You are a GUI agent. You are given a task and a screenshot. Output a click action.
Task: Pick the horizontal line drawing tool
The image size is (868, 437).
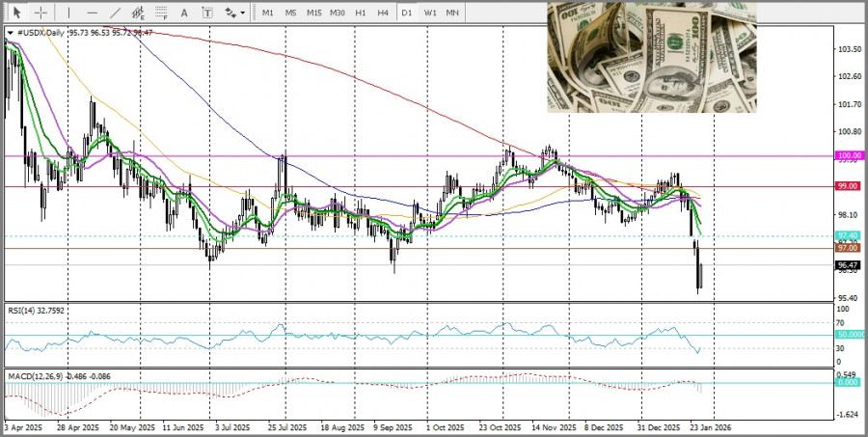coord(93,14)
